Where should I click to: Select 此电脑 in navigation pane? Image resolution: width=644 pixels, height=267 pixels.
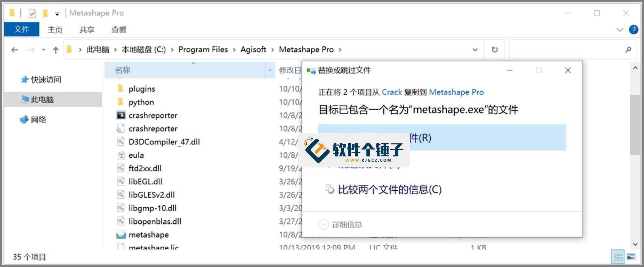tap(53, 99)
